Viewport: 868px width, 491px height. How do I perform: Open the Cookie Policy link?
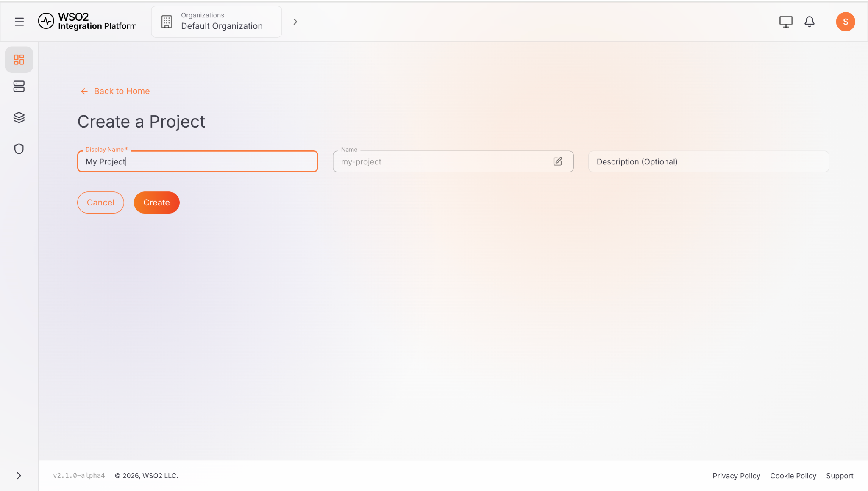793,476
